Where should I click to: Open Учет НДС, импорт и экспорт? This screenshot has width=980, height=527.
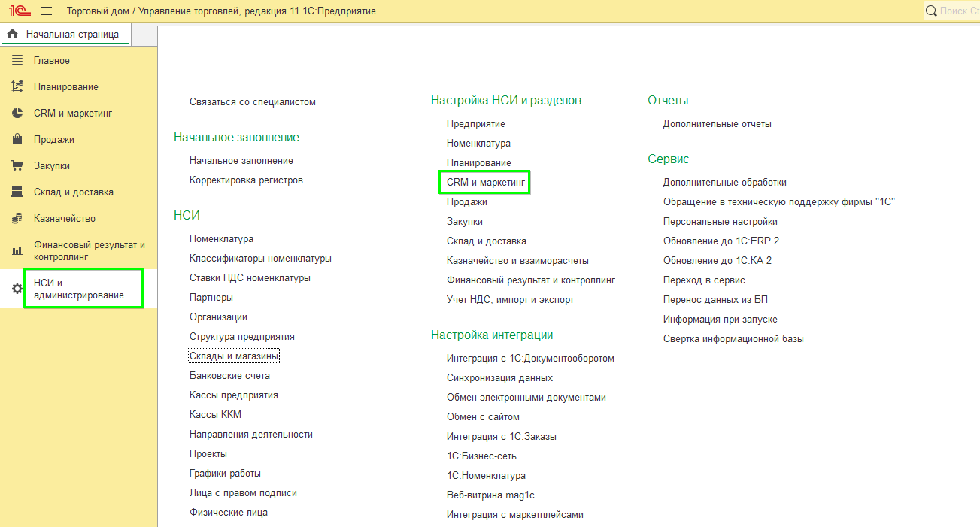pos(510,299)
